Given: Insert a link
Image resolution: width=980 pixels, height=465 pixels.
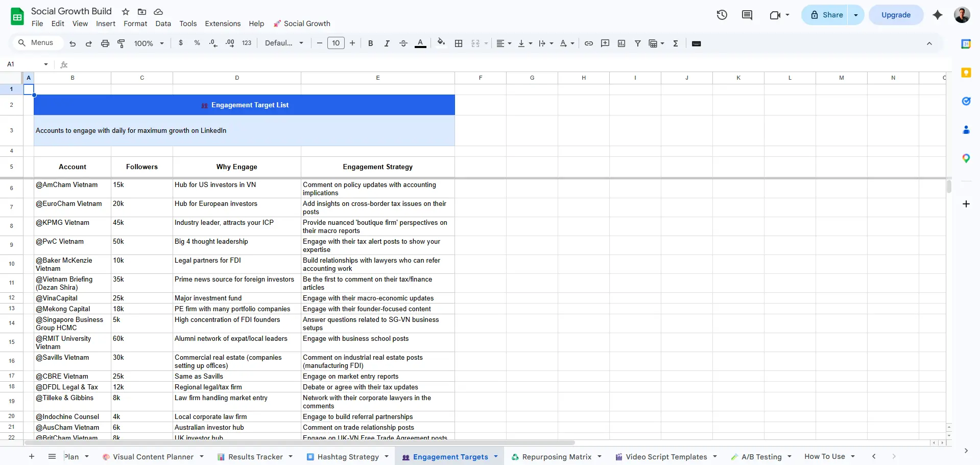Looking at the screenshot, I should pyautogui.click(x=589, y=43).
